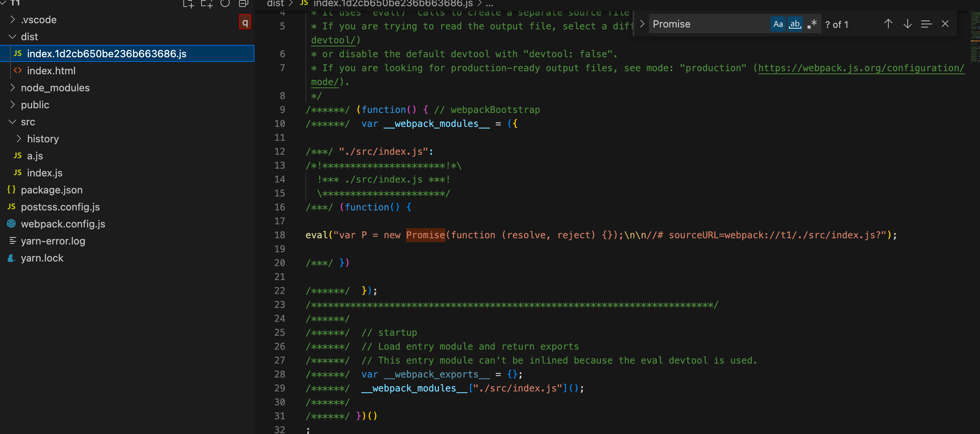This screenshot has width=980, height=434.
Task: Open webpack.config.js file
Action: pos(63,224)
